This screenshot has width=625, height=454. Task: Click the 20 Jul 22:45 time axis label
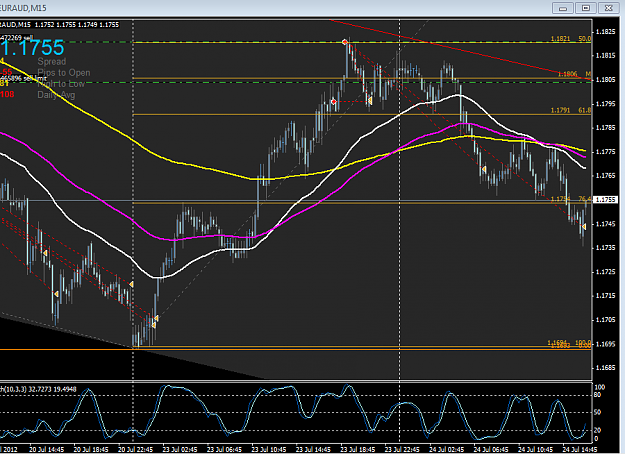pyautogui.click(x=136, y=449)
